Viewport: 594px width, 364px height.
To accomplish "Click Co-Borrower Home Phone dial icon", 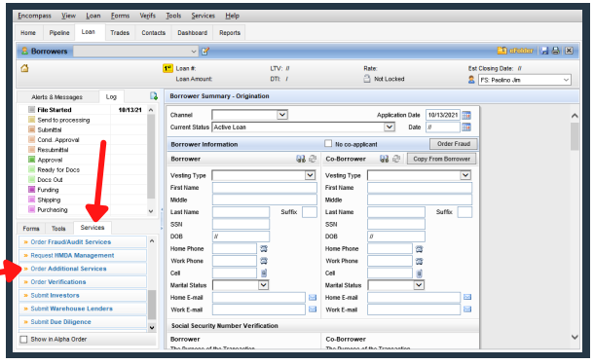I will (419, 249).
